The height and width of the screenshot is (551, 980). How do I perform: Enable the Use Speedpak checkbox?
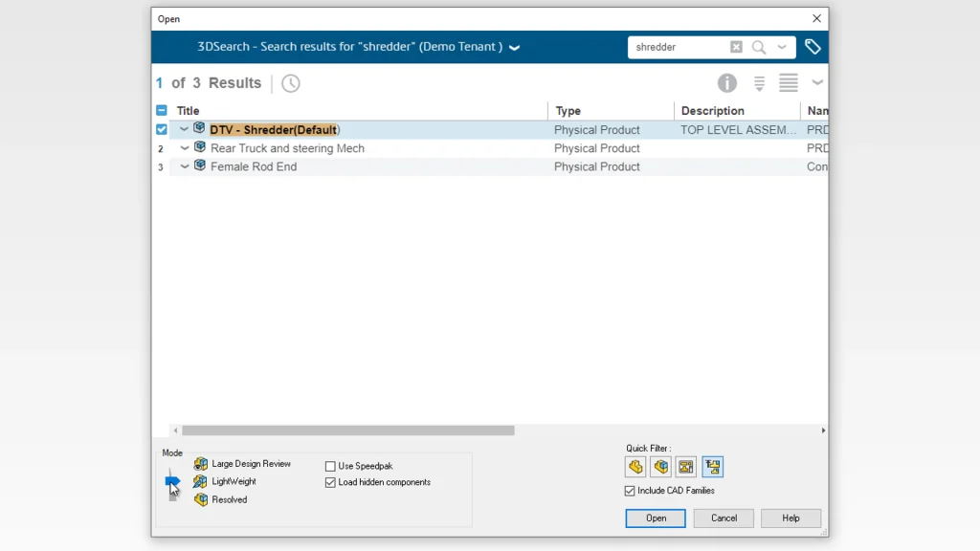click(x=330, y=467)
